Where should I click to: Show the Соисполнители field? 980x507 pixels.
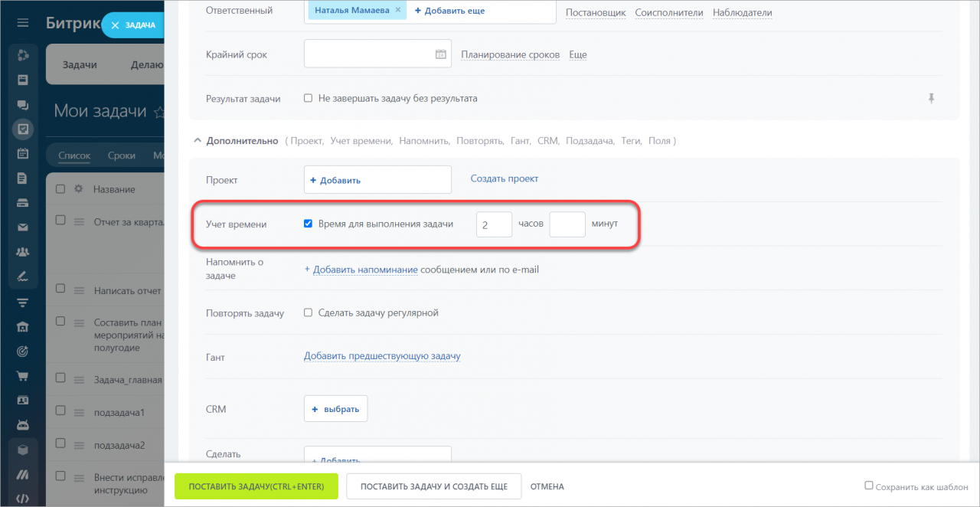(x=669, y=12)
